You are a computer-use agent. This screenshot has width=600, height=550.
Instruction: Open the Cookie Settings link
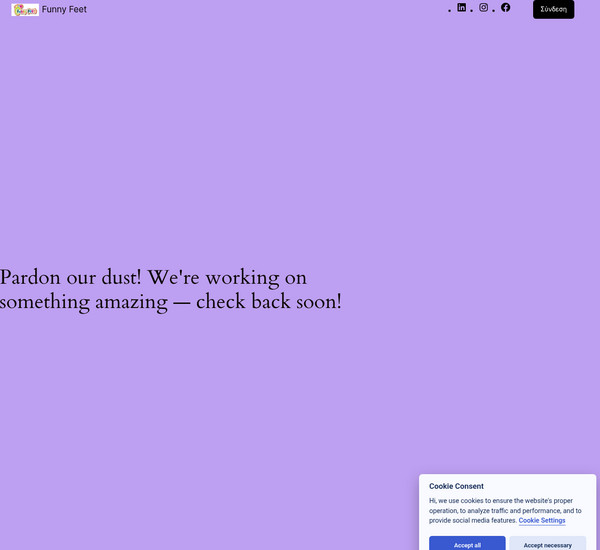[x=542, y=521]
